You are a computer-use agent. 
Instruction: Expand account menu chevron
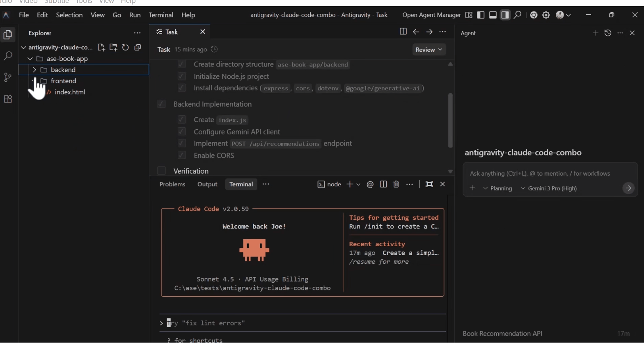[x=568, y=15]
